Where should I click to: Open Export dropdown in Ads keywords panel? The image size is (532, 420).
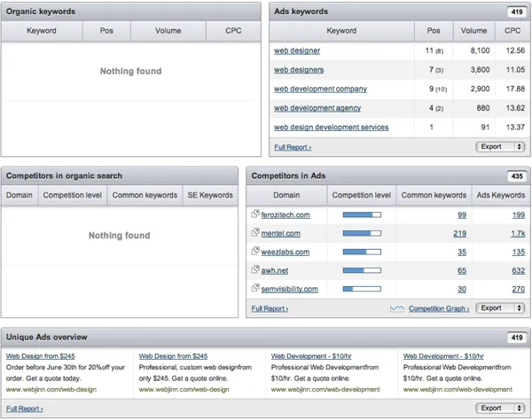501,147
